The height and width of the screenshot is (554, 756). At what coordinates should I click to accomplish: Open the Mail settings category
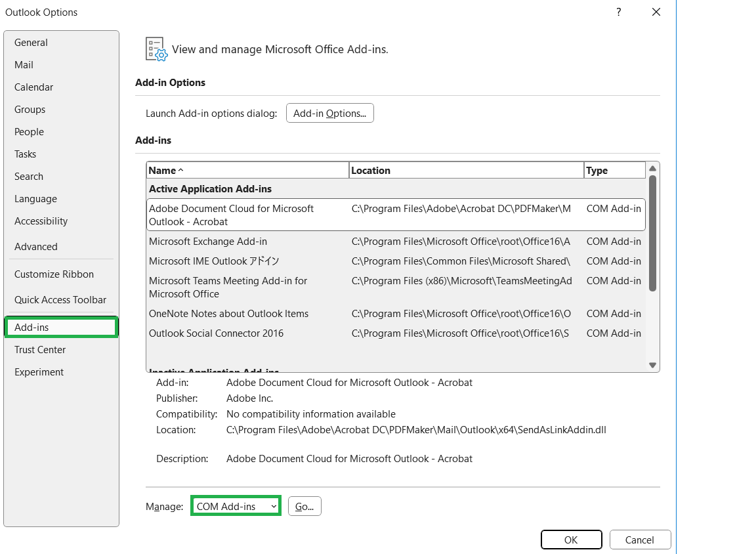click(24, 64)
